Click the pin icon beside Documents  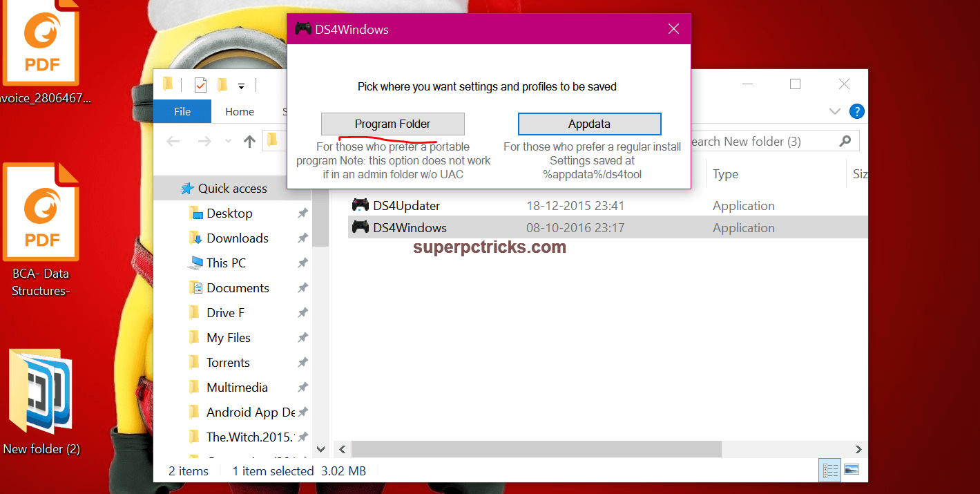click(x=302, y=288)
